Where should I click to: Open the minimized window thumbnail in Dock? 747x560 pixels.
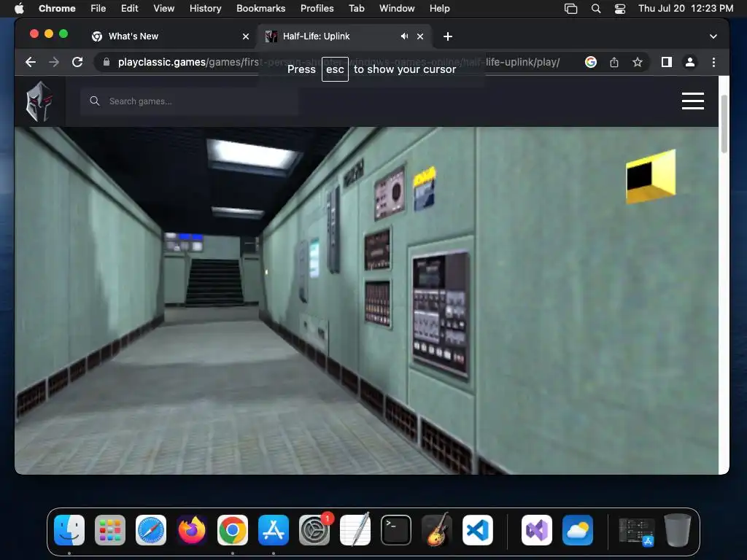click(636, 531)
